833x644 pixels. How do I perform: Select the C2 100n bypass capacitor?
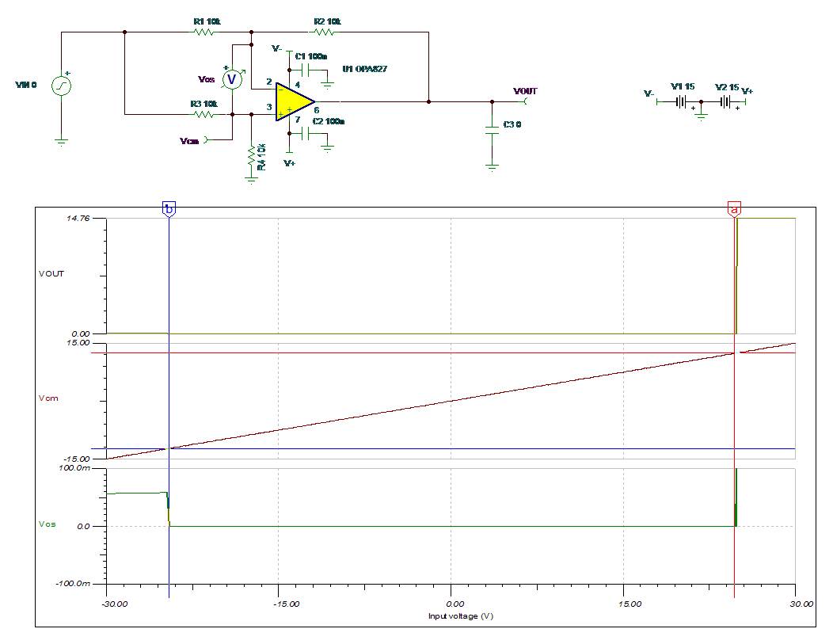305,133
